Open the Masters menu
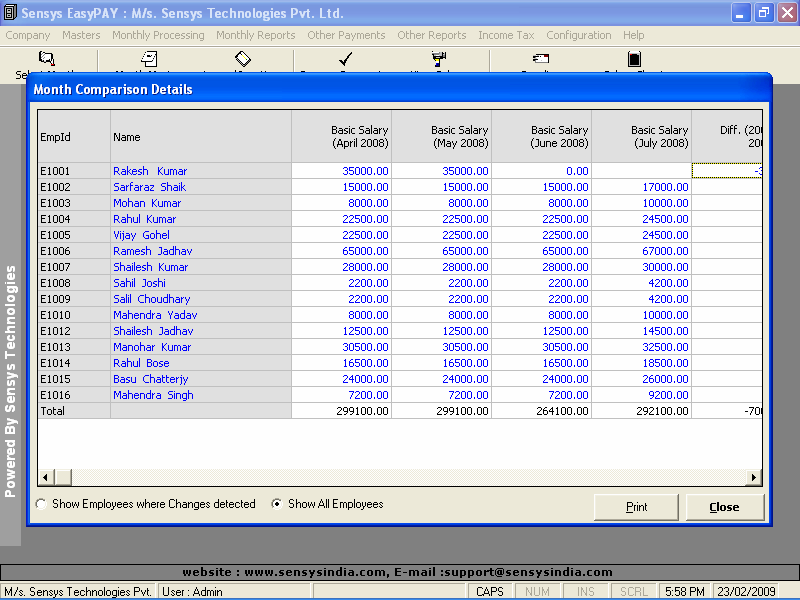Image resolution: width=800 pixels, height=600 pixels. (81, 35)
